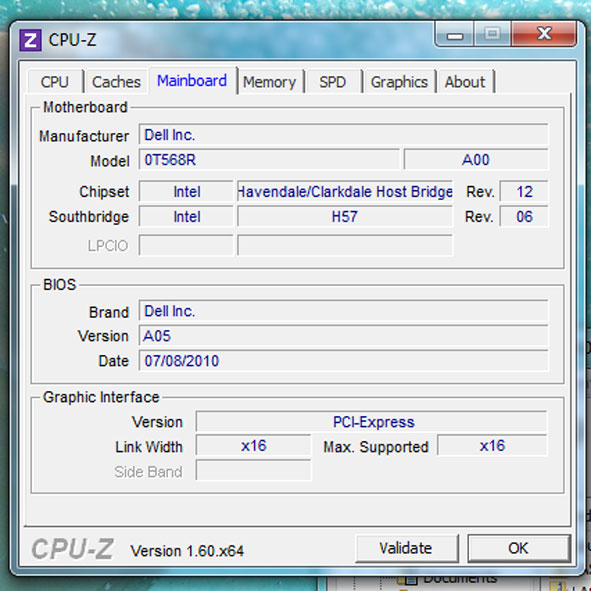Select the Mainboard tab
Image resolution: width=591 pixels, height=591 pixels.
click(193, 80)
